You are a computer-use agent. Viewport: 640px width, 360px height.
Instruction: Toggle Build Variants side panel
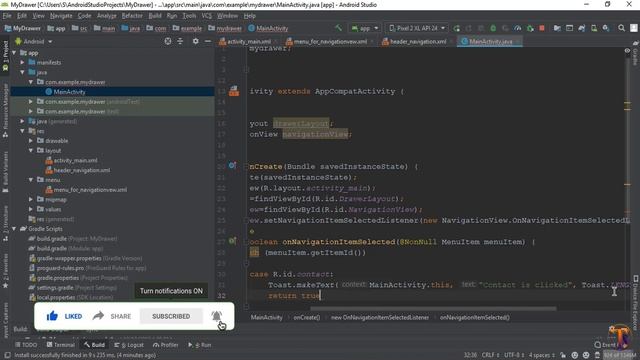coord(5,172)
